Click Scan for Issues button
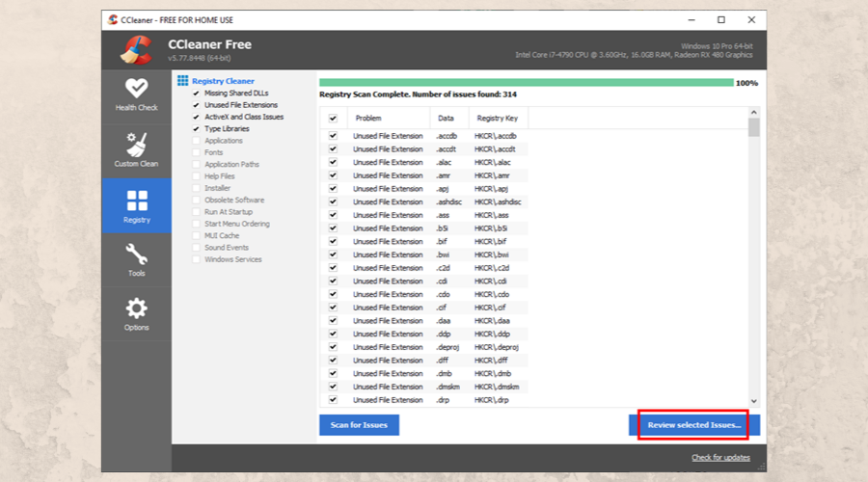Image resolution: width=868 pixels, height=482 pixels. (x=359, y=424)
